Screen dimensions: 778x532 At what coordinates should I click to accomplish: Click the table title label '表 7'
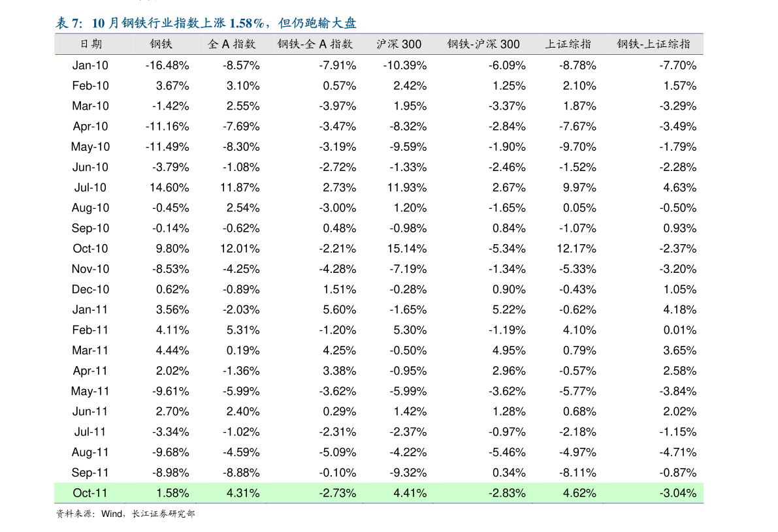point(68,24)
